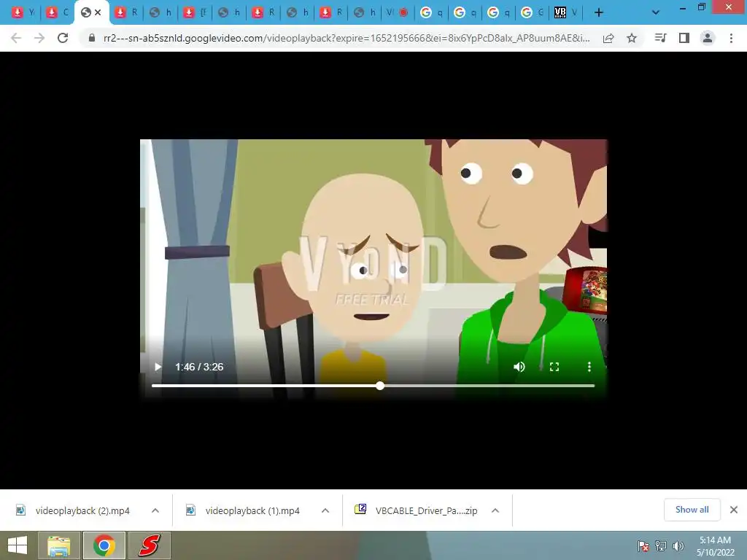Switch to the first tab labeled Y
The width and height of the screenshot is (747, 560).
(x=23, y=13)
